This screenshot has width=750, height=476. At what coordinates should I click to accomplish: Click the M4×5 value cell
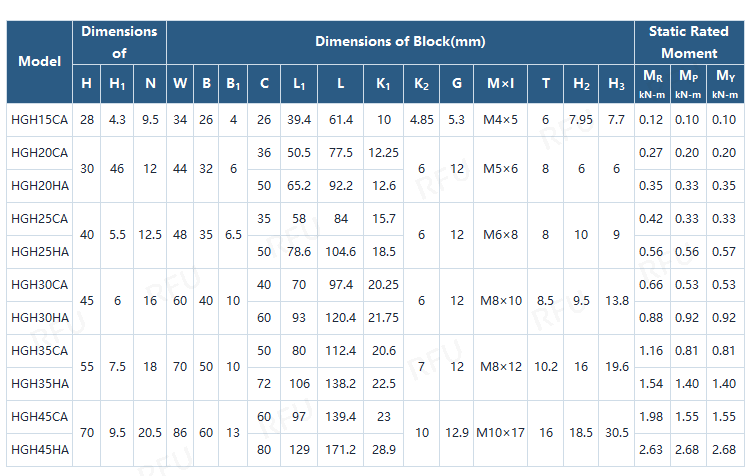[501, 119]
